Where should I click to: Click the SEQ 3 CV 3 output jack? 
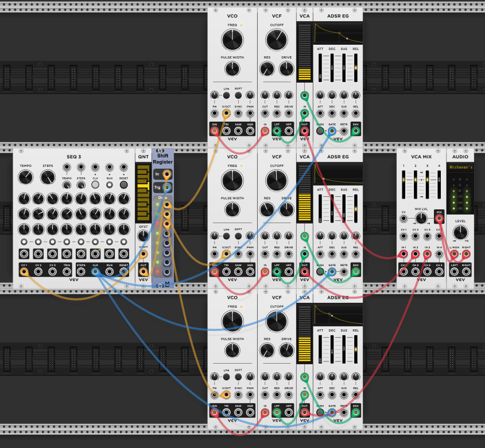tap(53, 272)
